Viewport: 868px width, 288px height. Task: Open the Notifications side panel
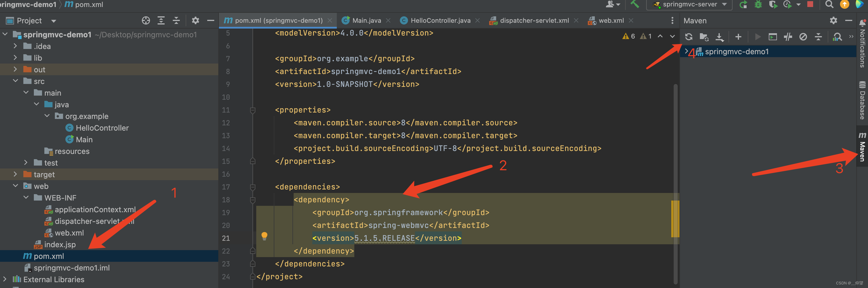pyautogui.click(x=862, y=44)
